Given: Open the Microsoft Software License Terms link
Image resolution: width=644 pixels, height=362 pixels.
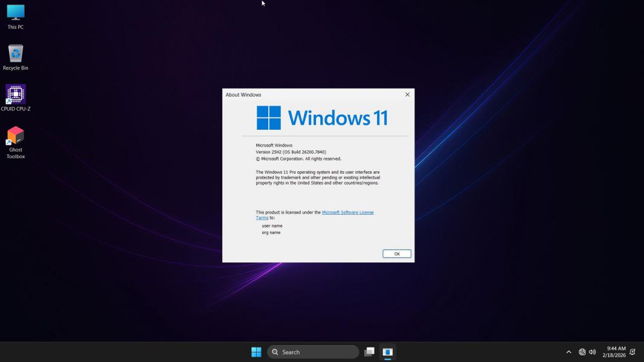Looking at the screenshot, I should [347, 212].
